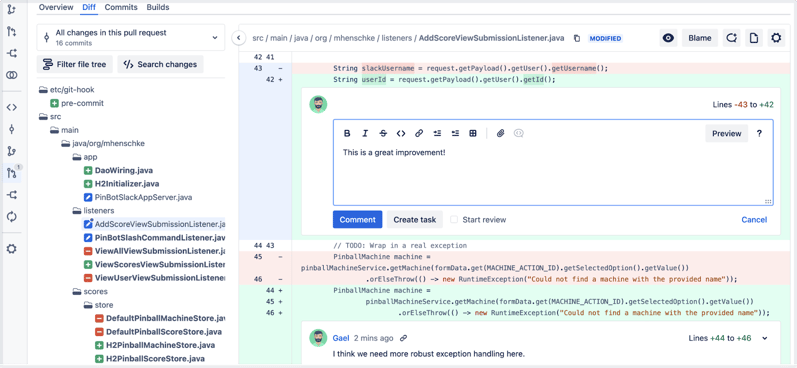Insert a table in the comment
This screenshot has width=797, height=368.
click(x=473, y=134)
